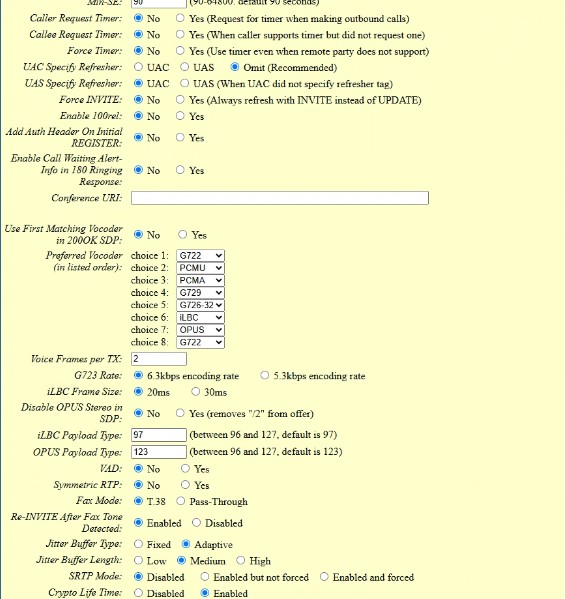The height and width of the screenshot is (599, 566).
Task: Select No for Enable 100rel
Action: pos(138,115)
